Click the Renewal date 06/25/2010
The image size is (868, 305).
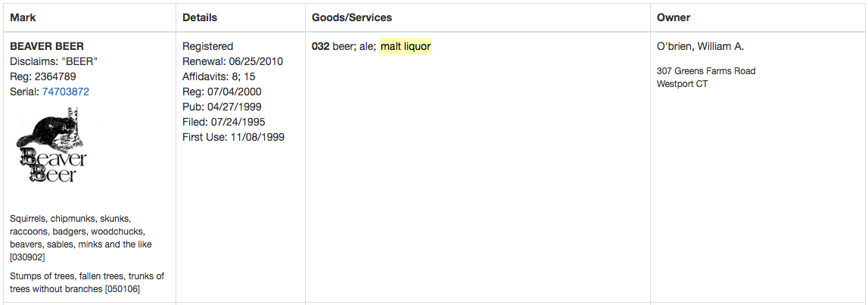[256, 61]
